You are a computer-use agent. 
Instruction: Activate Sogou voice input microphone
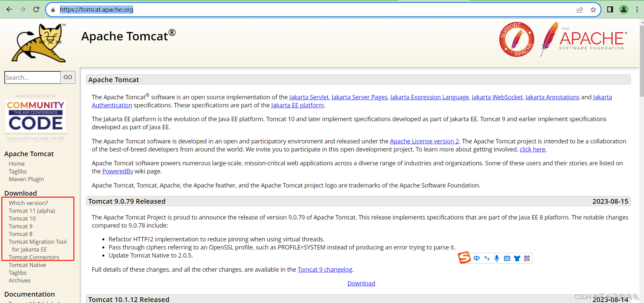(497, 259)
